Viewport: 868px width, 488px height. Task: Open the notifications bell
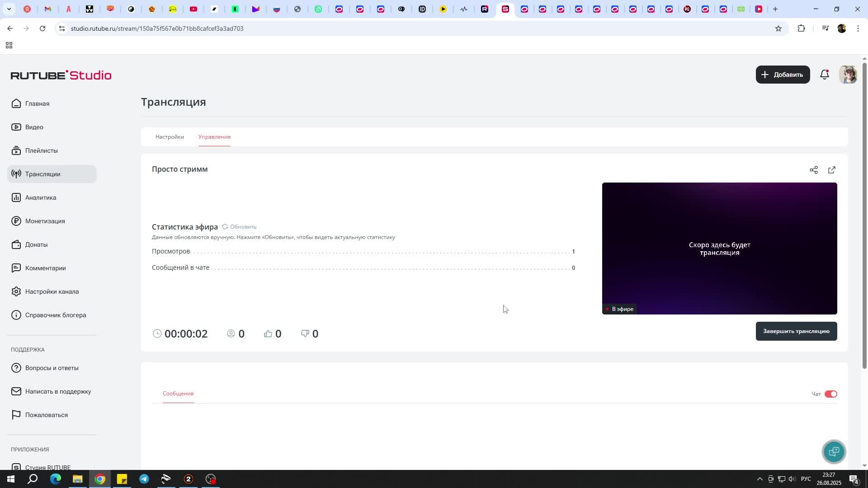pos(825,75)
